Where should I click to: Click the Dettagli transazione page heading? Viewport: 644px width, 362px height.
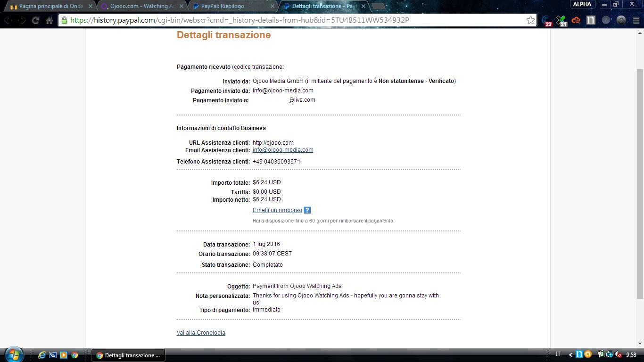[x=223, y=35]
